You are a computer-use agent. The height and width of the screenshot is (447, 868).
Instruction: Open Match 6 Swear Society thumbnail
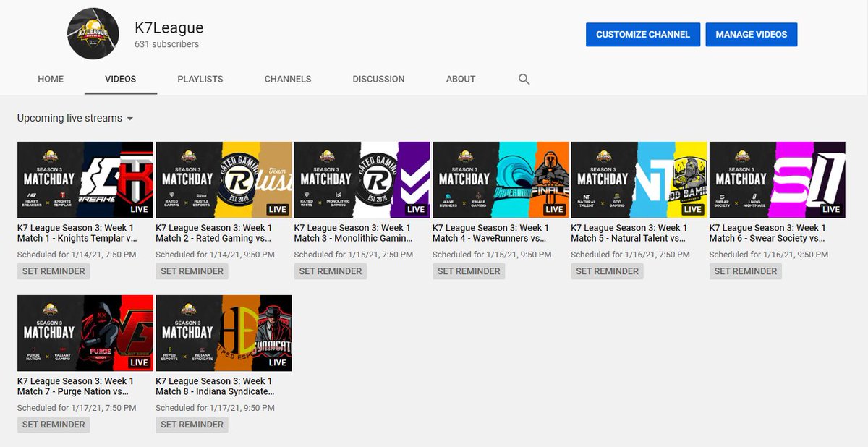778,180
